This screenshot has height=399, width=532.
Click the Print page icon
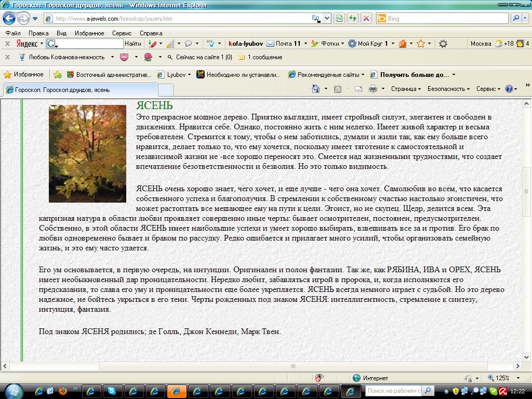[x=373, y=89]
